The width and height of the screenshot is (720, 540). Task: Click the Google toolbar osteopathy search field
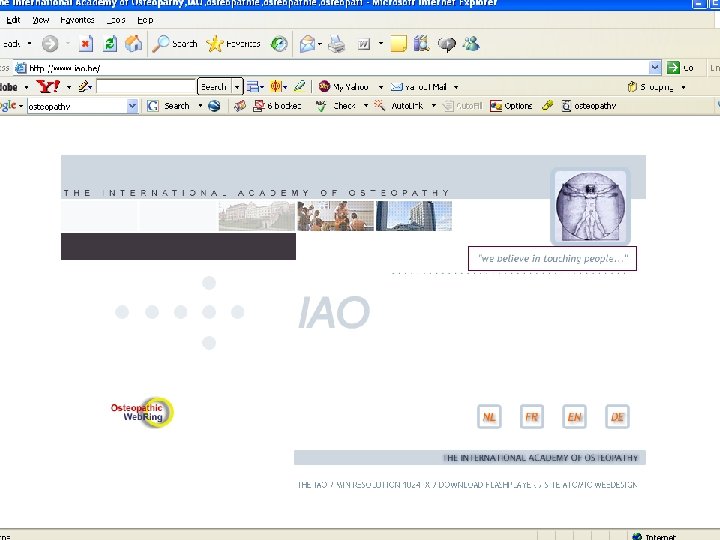point(77,106)
